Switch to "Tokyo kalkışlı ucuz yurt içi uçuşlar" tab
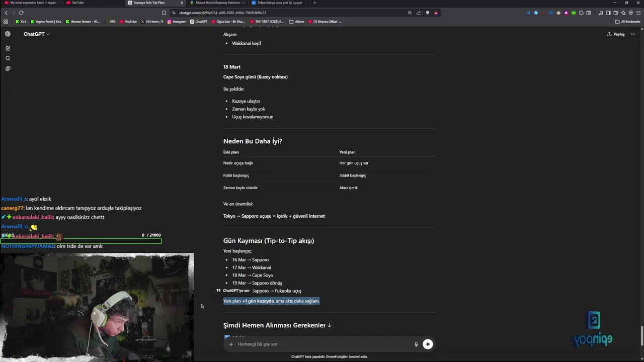This screenshot has width=644, height=362. (278, 3)
